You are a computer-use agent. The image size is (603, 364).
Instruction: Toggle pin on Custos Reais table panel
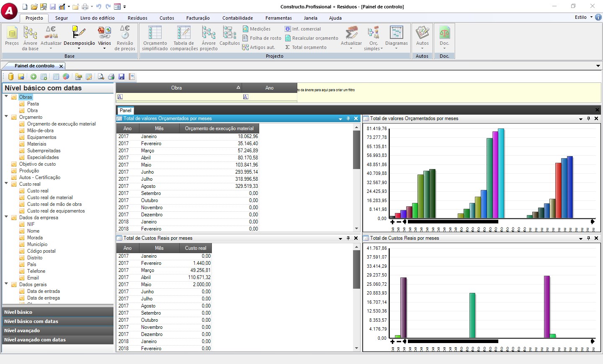coord(348,238)
